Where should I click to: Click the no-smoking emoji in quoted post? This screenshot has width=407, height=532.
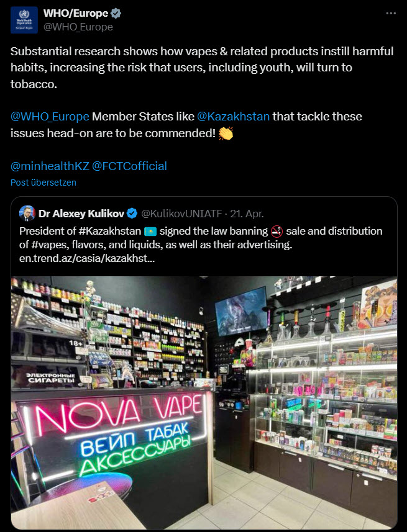(277, 232)
